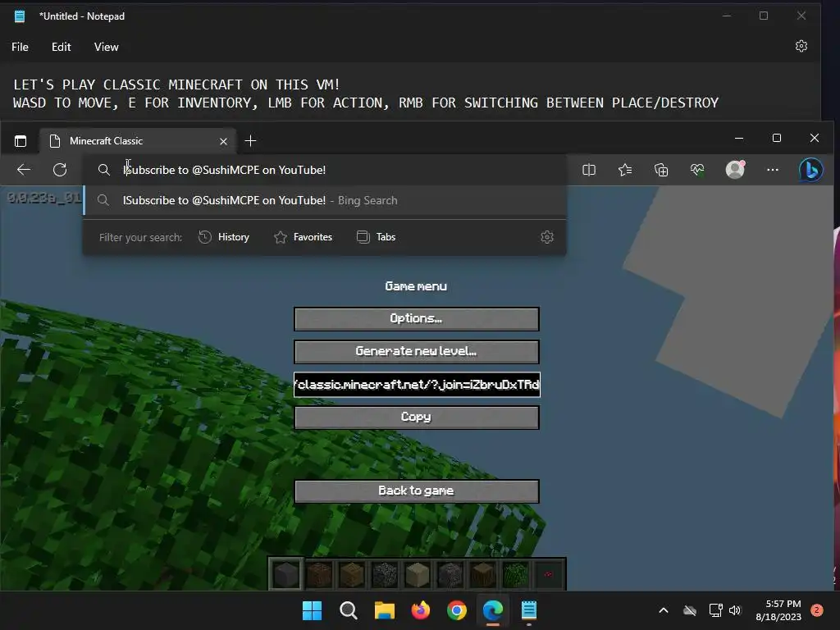Screen dimensions: 840x630
Task: Open a new tab in Edge
Action: click(x=250, y=141)
